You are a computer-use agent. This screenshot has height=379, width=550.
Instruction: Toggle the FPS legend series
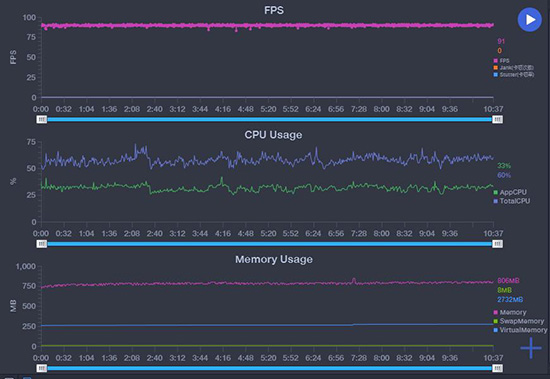(x=502, y=61)
